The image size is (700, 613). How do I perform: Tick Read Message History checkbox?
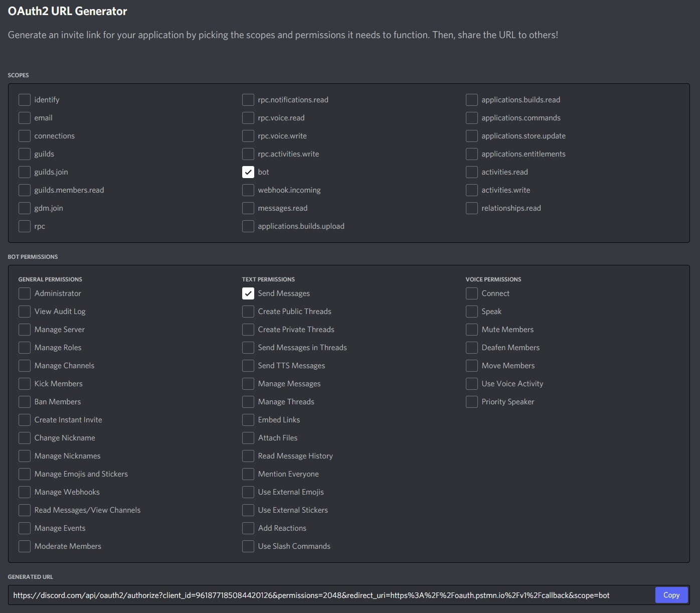pyautogui.click(x=248, y=456)
